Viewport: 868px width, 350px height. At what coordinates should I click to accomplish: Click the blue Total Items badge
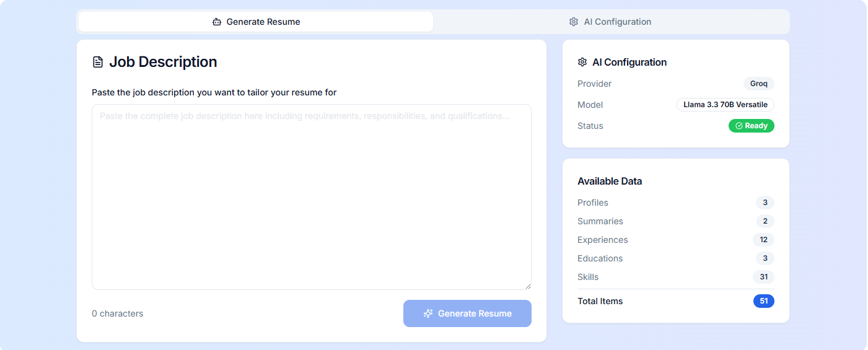[x=763, y=301]
